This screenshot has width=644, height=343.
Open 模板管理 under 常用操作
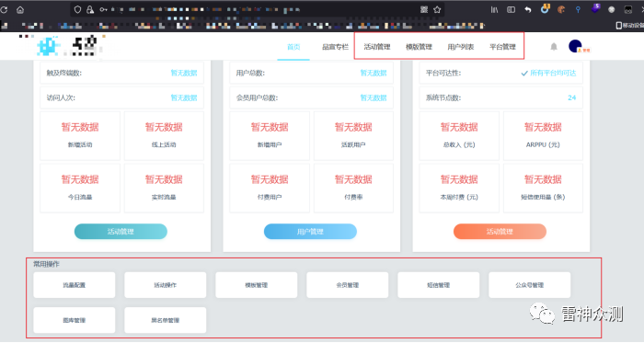pos(257,285)
